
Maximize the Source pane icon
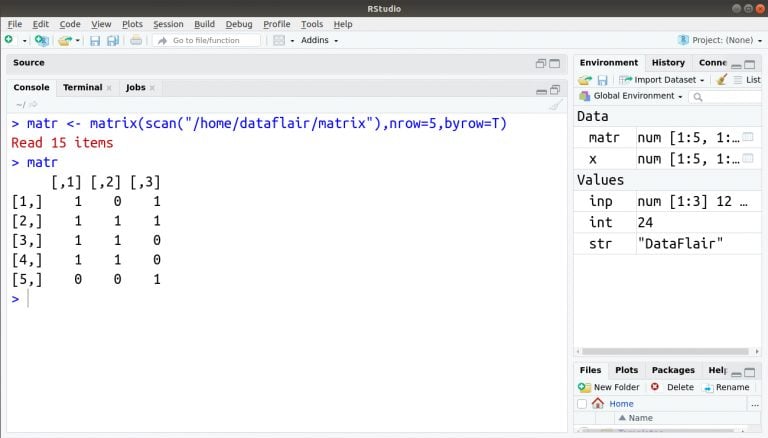(x=554, y=63)
